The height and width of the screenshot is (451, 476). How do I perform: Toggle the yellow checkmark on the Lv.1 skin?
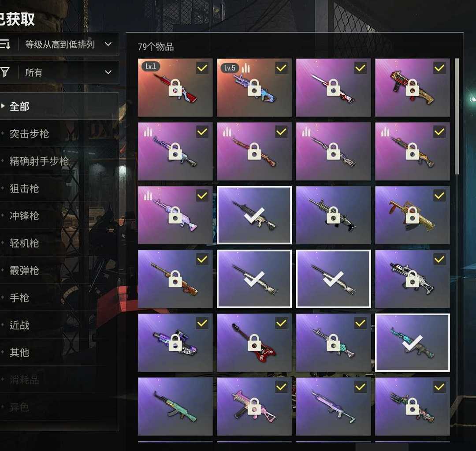click(202, 68)
